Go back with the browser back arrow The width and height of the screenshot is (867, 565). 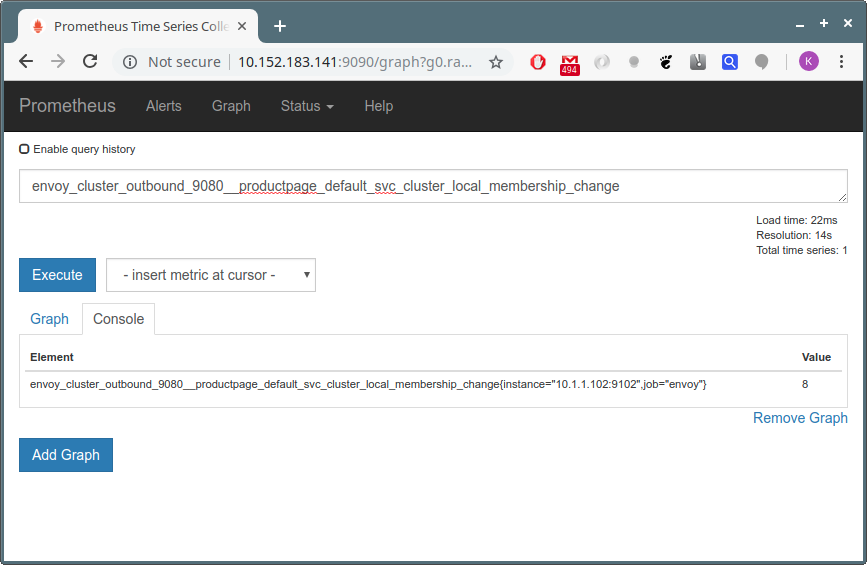pos(26,61)
